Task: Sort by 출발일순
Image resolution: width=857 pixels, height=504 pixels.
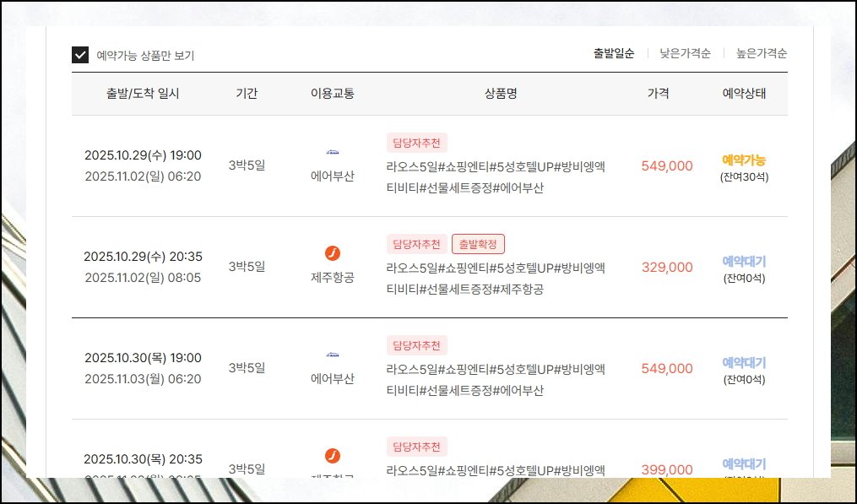Action: click(x=614, y=53)
